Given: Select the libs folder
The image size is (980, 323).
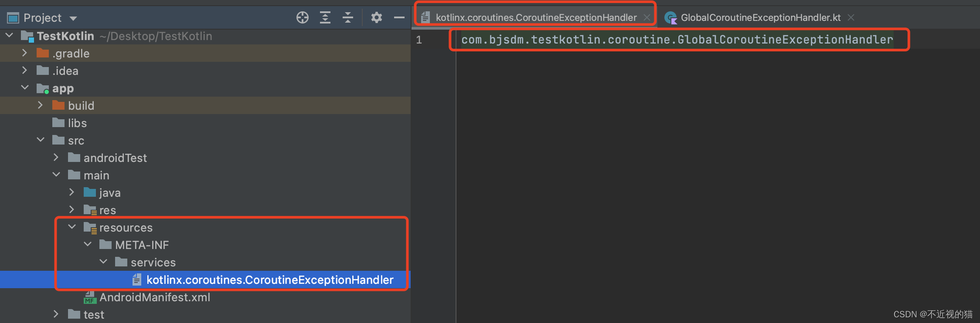Looking at the screenshot, I should click(205, 123).
